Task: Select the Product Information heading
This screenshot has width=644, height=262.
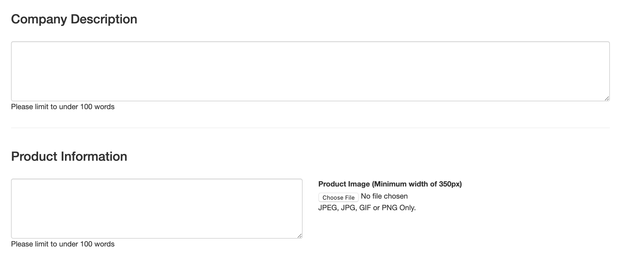Action: (x=69, y=157)
